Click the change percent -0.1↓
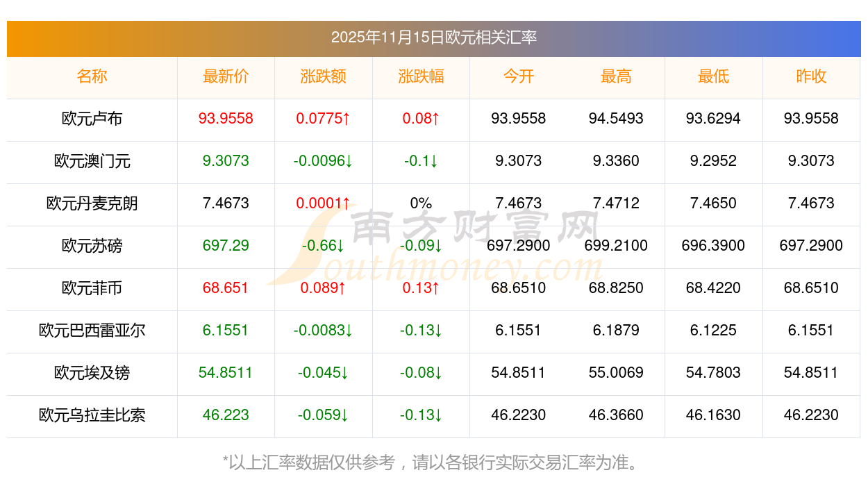Image resolution: width=868 pixels, height=484 pixels. click(x=421, y=161)
